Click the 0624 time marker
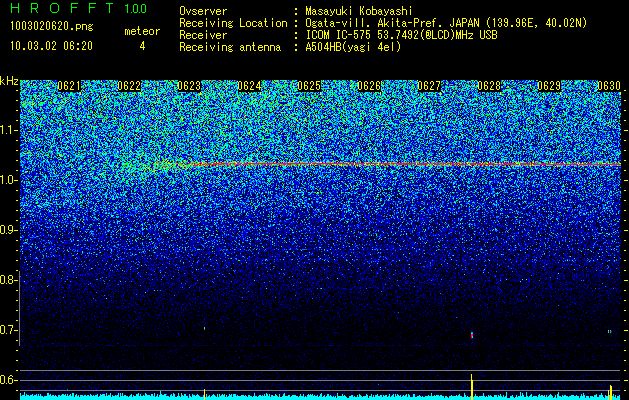 [x=249, y=86]
